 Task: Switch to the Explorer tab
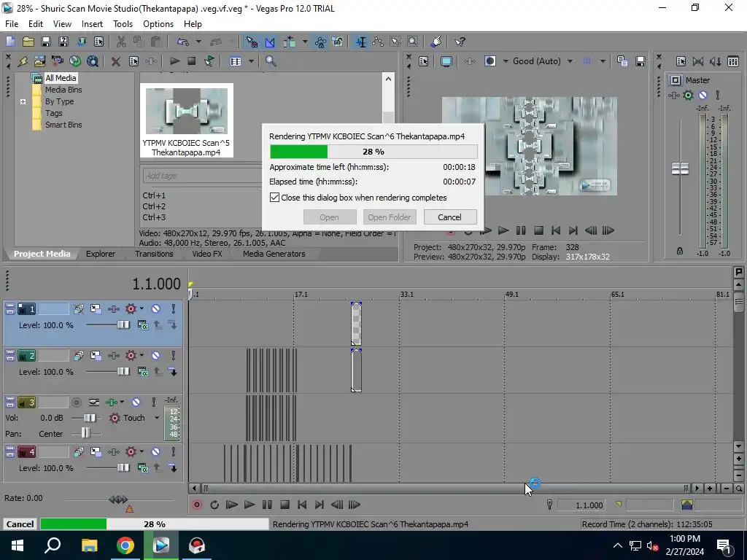click(101, 254)
